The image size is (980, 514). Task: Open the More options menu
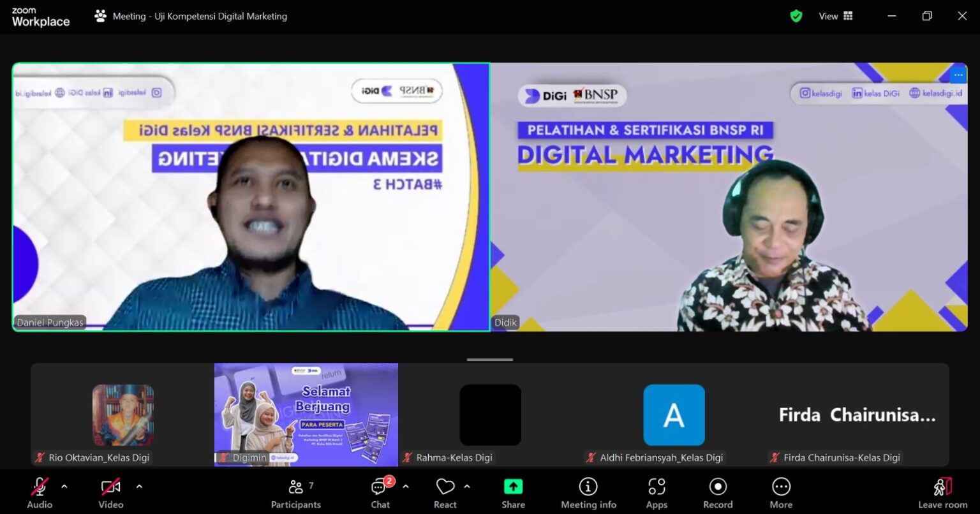point(781,493)
